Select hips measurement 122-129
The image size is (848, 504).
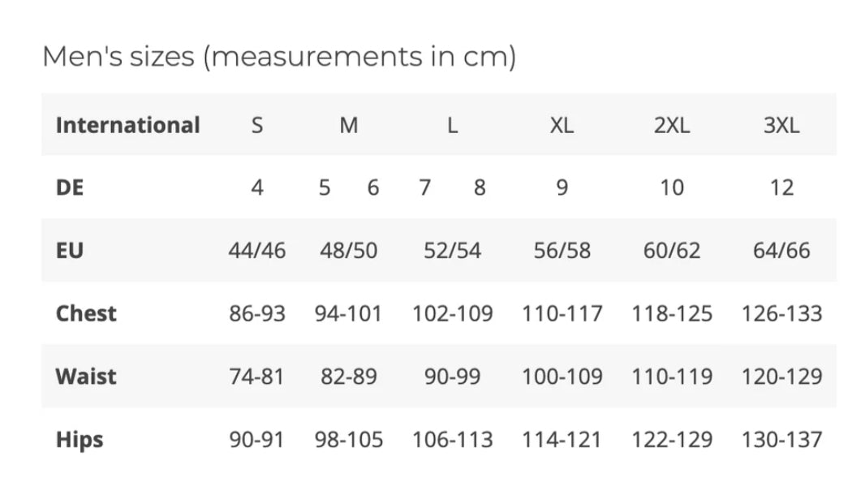click(672, 440)
